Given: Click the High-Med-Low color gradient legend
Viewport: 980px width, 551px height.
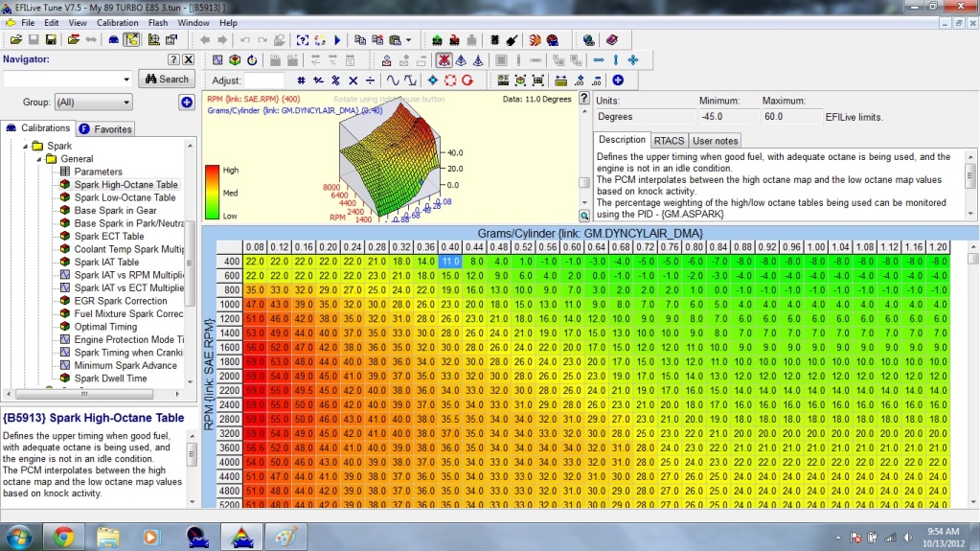Looking at the screenshot, I should 213,192.
